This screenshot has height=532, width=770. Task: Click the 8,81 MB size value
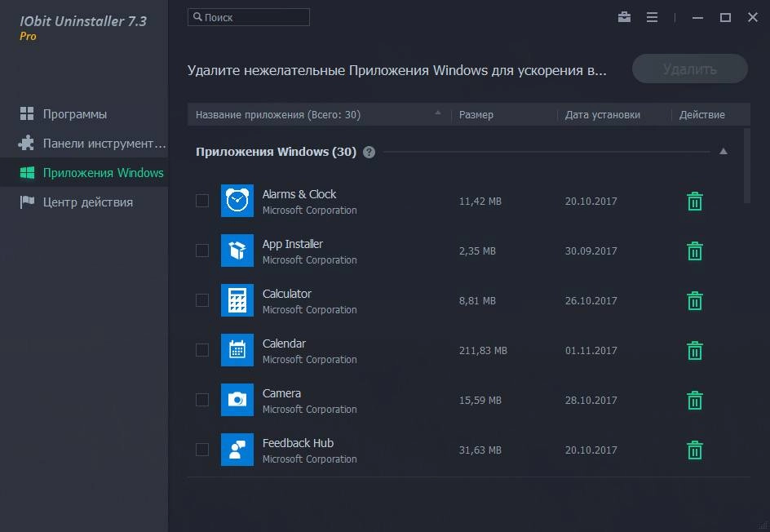point(477,300)
